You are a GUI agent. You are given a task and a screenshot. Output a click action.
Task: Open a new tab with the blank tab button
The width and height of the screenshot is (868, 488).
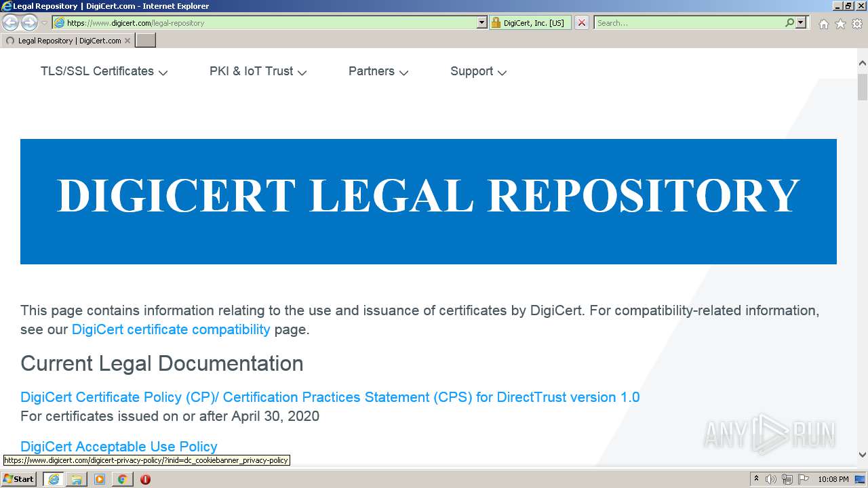click(146, 41)
